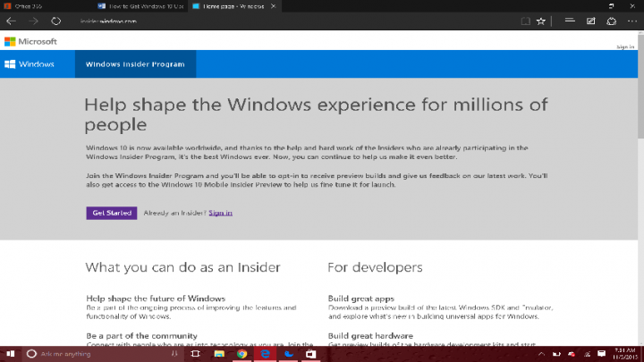
Task: Open the Store icon on the taskbar
Action: coord(311,354)
